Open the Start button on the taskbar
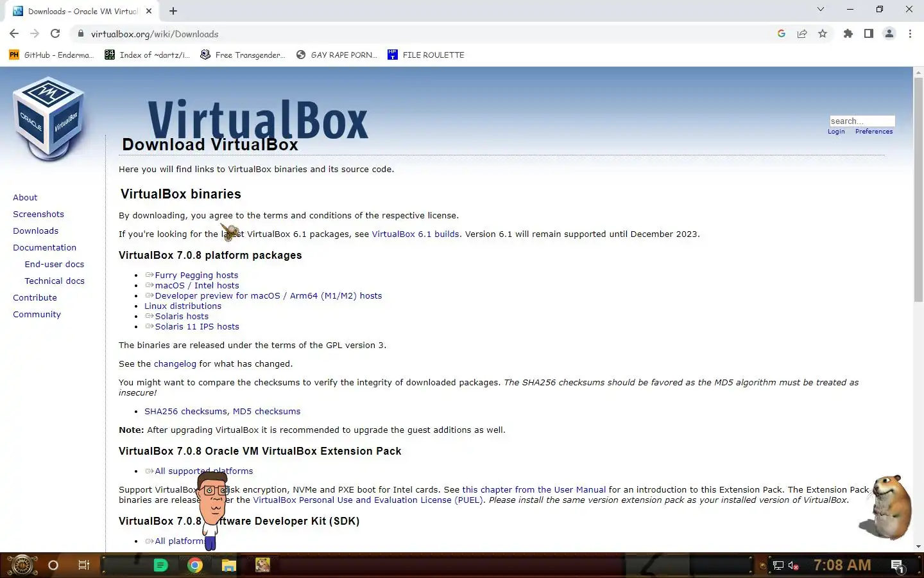The height and width of the screenshot is (578, 924). point(21,565)
